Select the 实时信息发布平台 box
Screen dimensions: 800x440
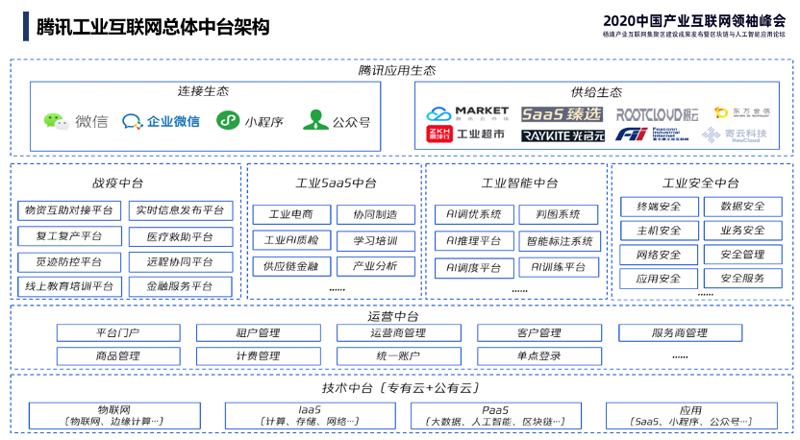tap(181, 210)
